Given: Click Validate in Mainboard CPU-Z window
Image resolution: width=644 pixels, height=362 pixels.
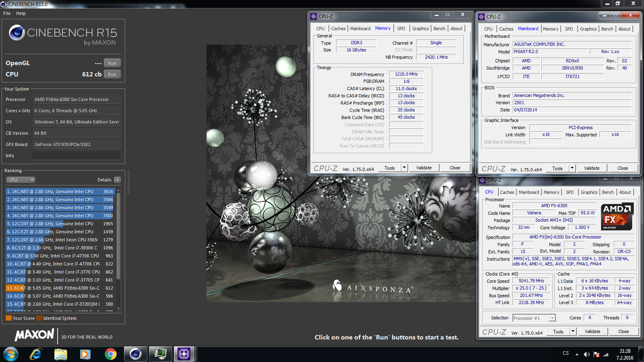Looking at the screenshot, I should [x=592, y=169].
